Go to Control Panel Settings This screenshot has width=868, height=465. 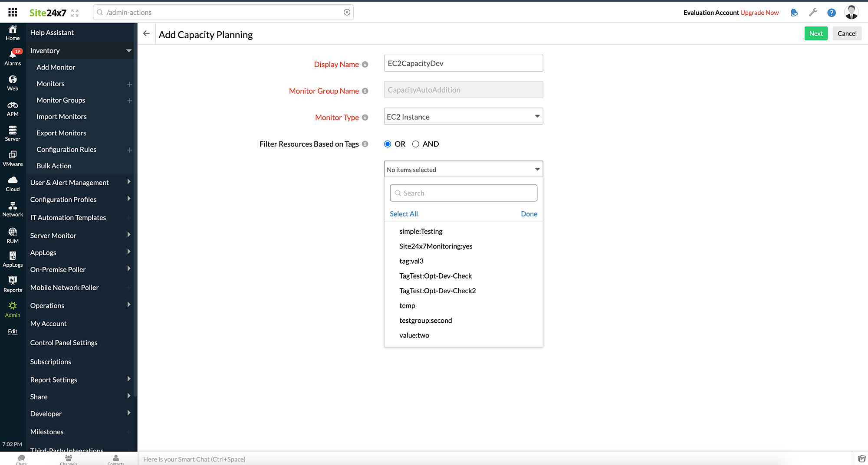[x=63, y=342]
